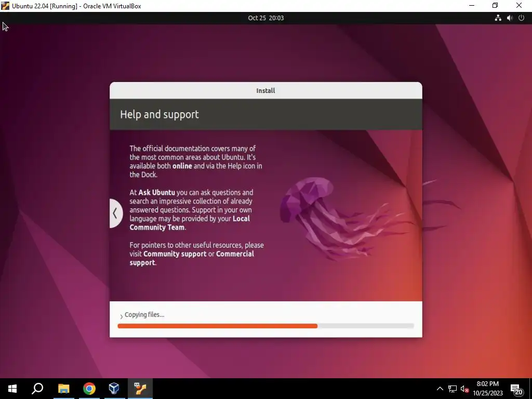Open the online documentation link
Image resolution: width=532 pixels, height=399 pixels.
pos(182,166)
